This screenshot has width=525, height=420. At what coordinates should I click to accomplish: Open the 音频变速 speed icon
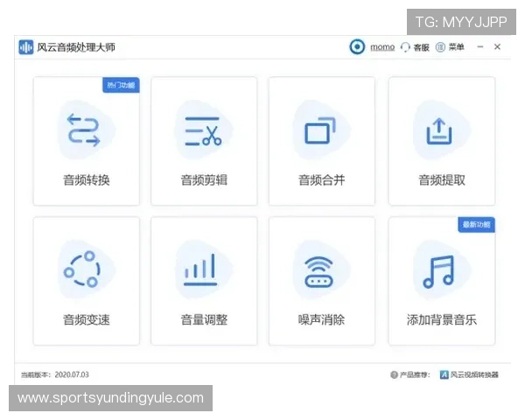pyautogui.click(x=82, y=269)
